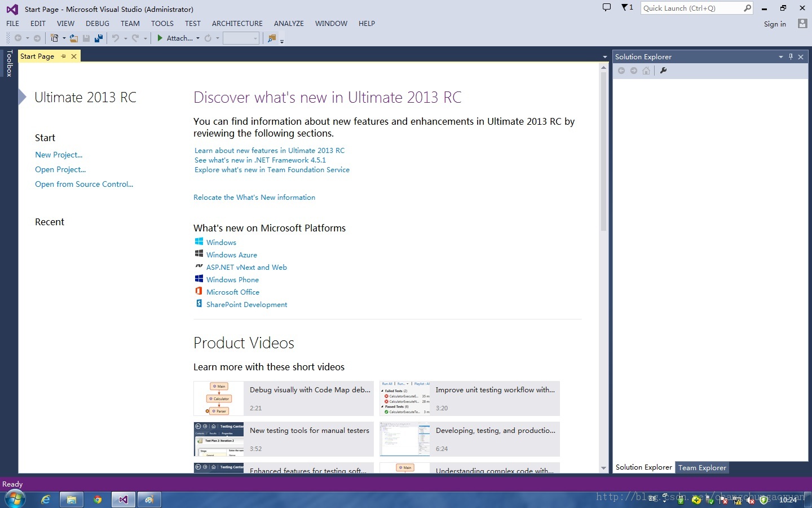The width and height of the screenshot is (812, 508).
Task: Open the Toolbox side tab
Action: (x=9, y=63)
